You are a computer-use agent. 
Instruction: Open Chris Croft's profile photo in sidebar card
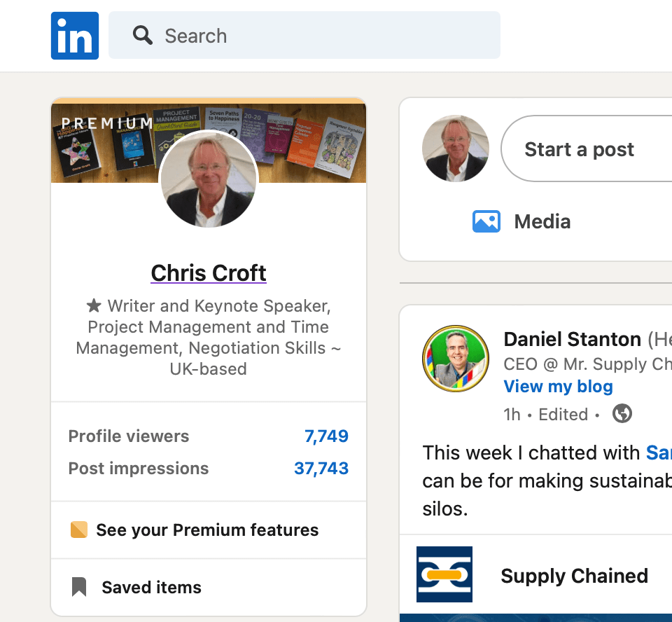click(209, 179)
